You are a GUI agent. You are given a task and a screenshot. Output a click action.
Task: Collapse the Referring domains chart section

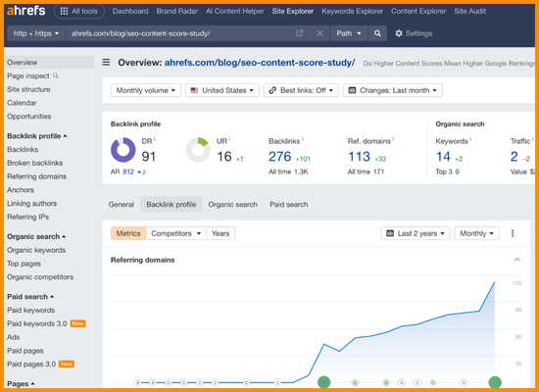point(517,260)
